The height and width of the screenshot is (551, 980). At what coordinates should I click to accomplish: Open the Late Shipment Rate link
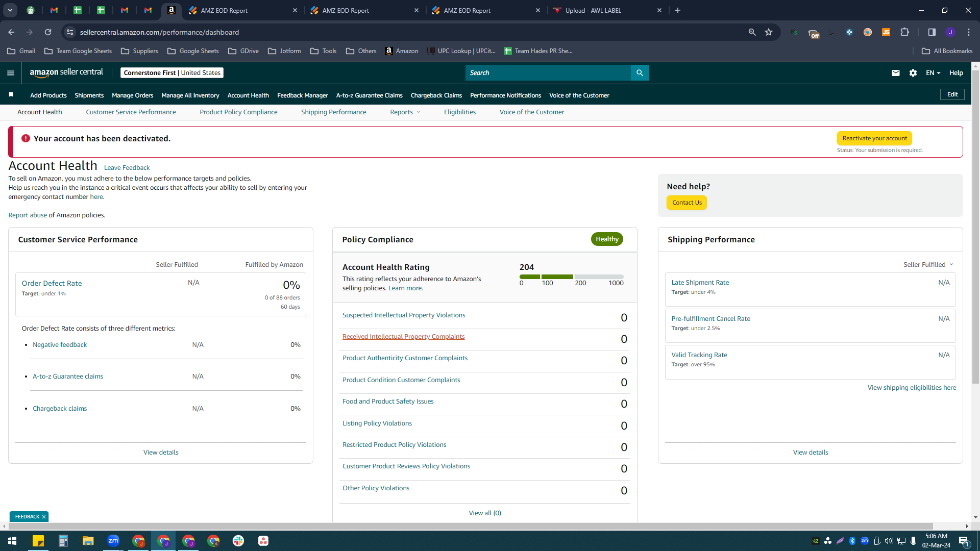tap(700, 283)
